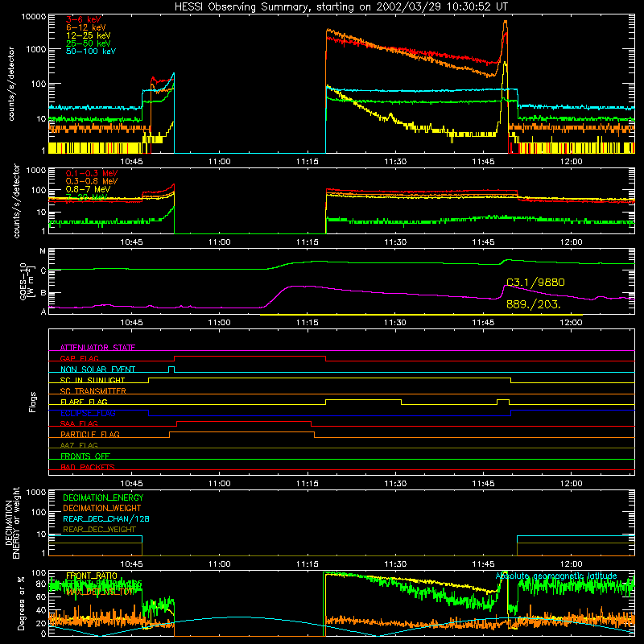Viewport: 644px width, 644px height.
Task: Select the "0.1-0.3 MeV" legend label
Action: (92, 173)
